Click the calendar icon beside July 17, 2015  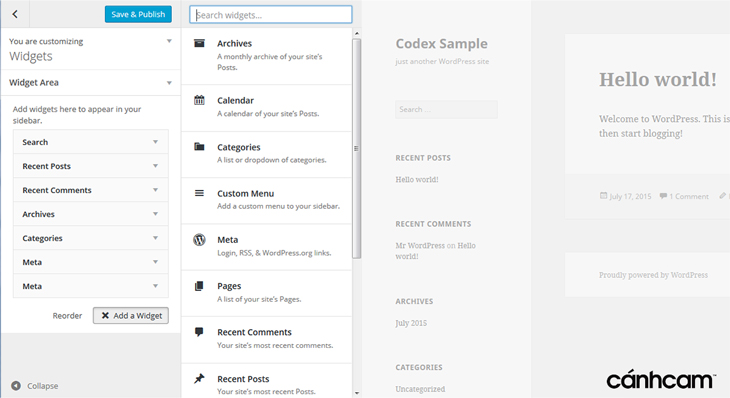pos(603,196)
